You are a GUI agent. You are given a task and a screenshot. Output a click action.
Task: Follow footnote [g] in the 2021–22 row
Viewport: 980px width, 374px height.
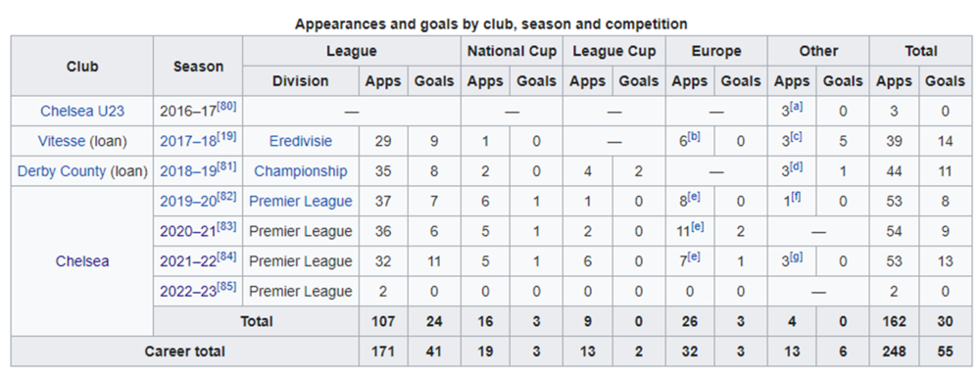tap(796, 257)
